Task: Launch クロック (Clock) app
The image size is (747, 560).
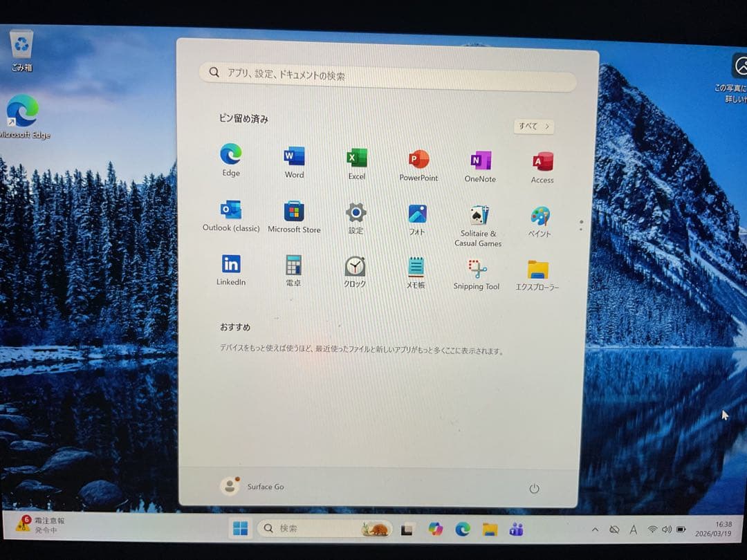Action: [x=355, y=272]
